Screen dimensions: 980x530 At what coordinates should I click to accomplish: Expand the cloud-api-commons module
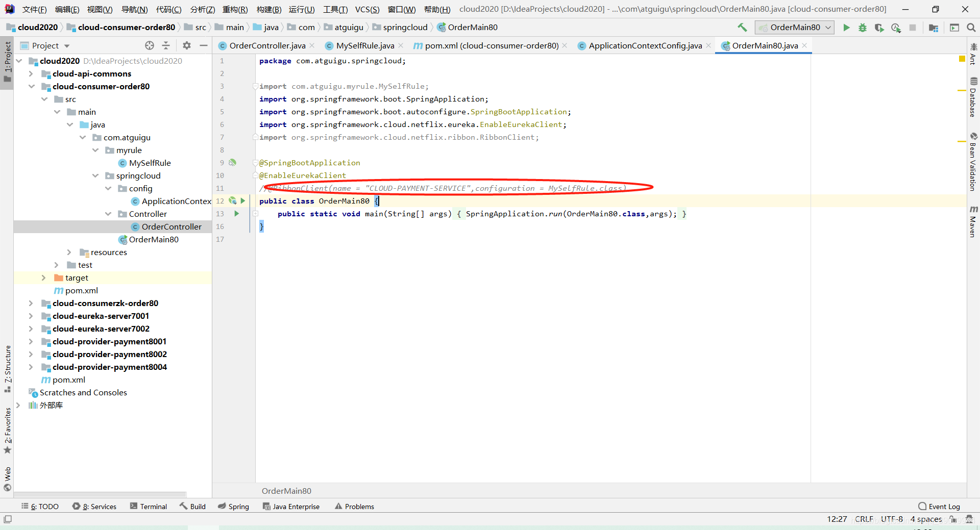click(31, 73)
